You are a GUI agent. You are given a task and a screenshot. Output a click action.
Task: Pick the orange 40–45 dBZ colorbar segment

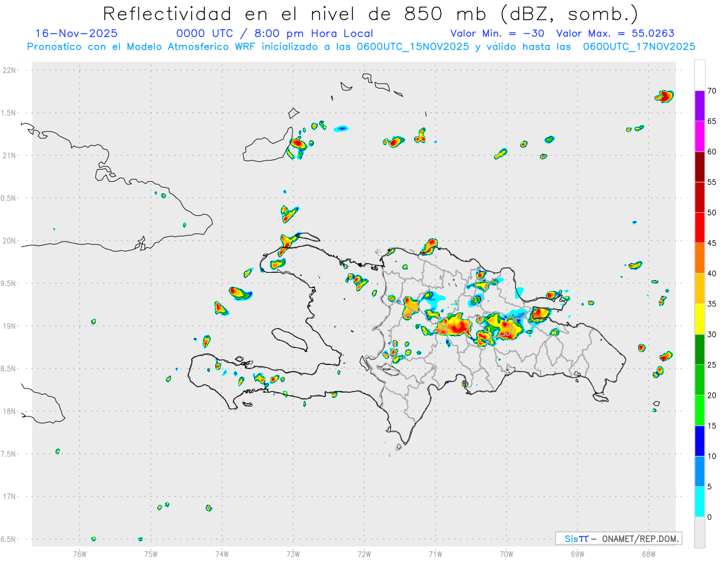(x=699, y=258)
